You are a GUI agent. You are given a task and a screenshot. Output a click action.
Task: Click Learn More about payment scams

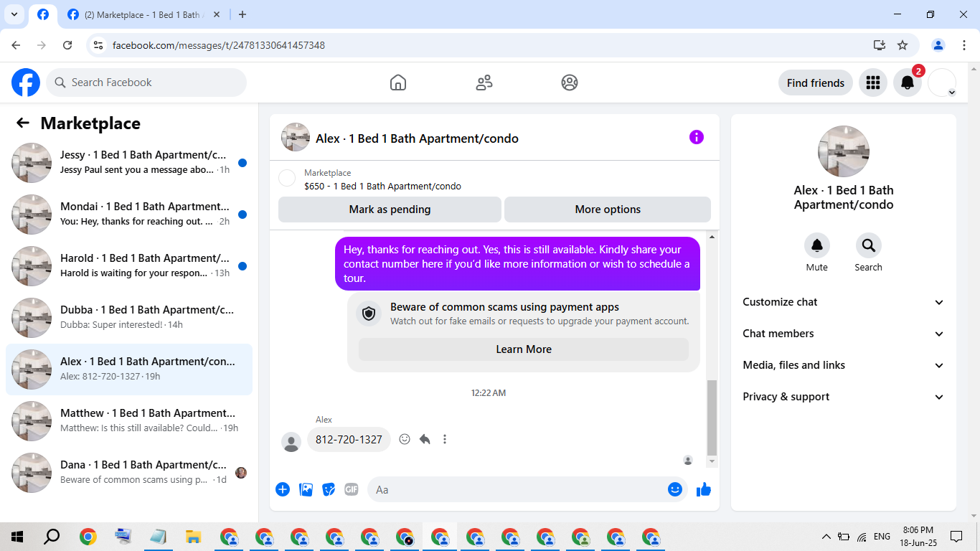[524, 349]
